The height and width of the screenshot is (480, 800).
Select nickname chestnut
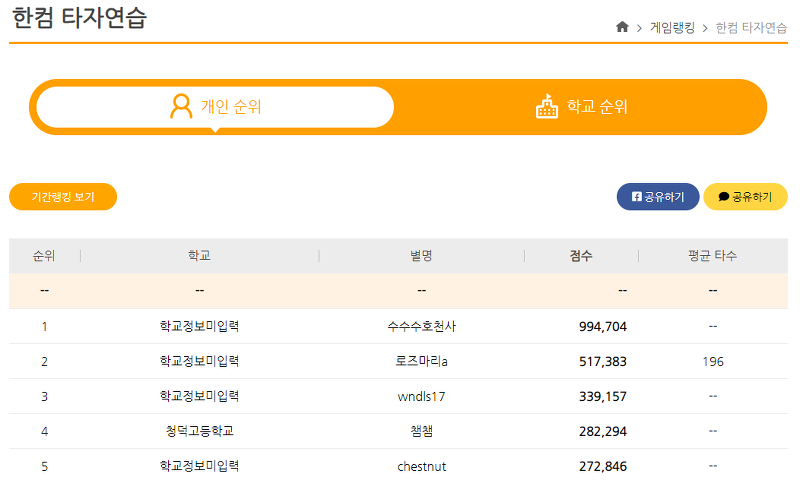coord(421,466)
